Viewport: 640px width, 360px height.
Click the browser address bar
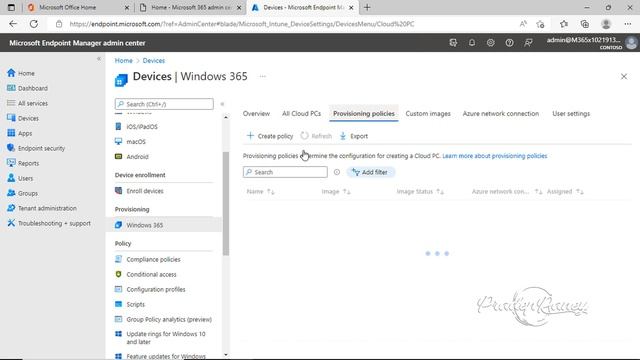tap(286, 24)
